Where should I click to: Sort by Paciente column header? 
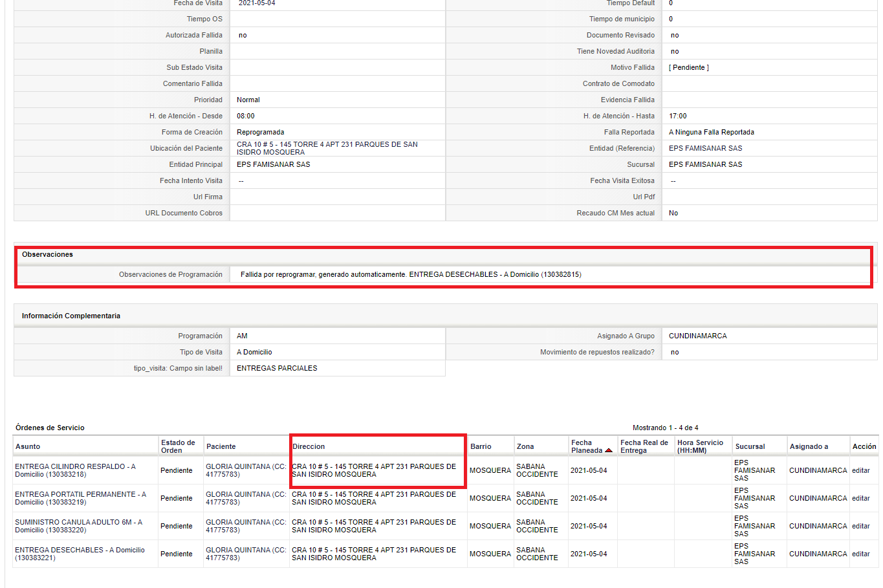click(x=221, y=446)
